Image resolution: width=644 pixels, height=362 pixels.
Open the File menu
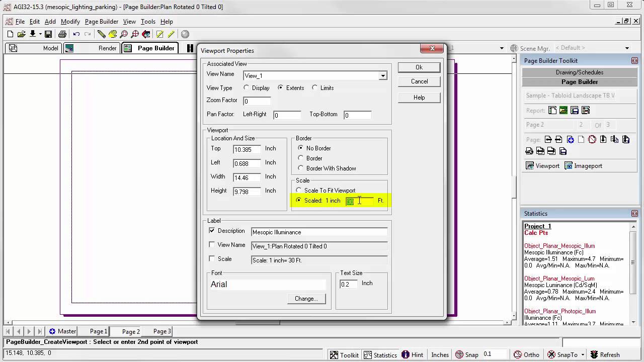tap(20, 22)
